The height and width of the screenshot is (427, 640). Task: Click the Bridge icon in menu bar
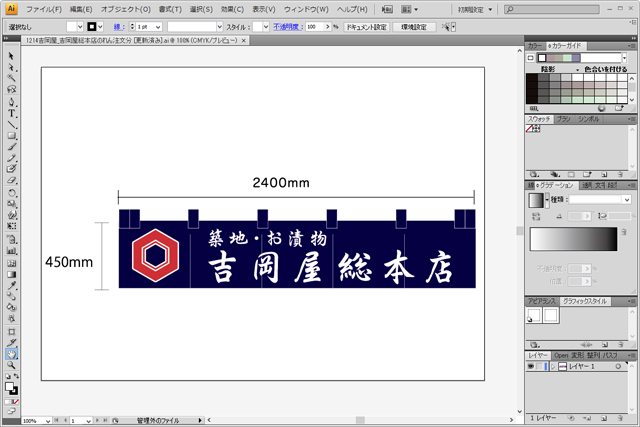[388, 8]
